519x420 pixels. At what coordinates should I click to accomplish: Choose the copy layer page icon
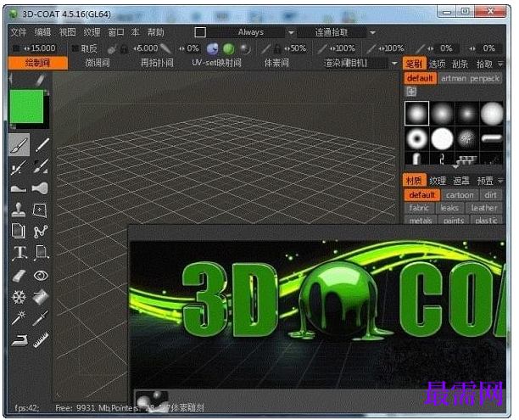pyautogui.click(x=19, y=231)
